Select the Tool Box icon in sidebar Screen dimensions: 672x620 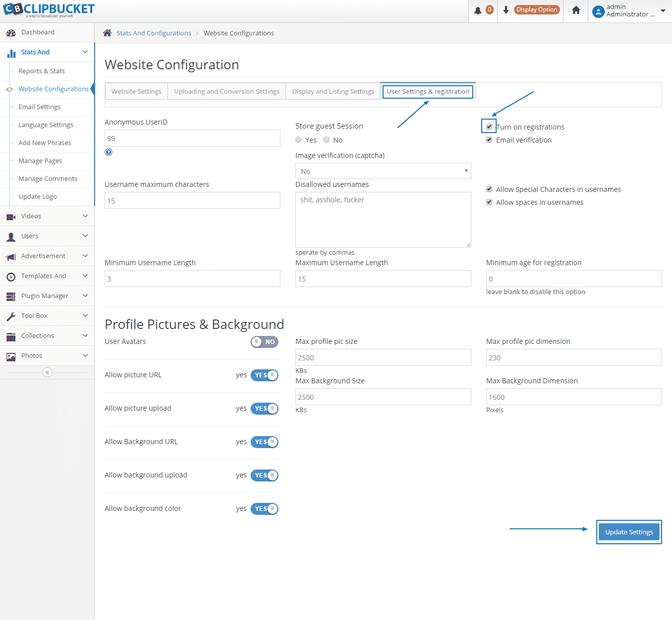pos(11,315)
